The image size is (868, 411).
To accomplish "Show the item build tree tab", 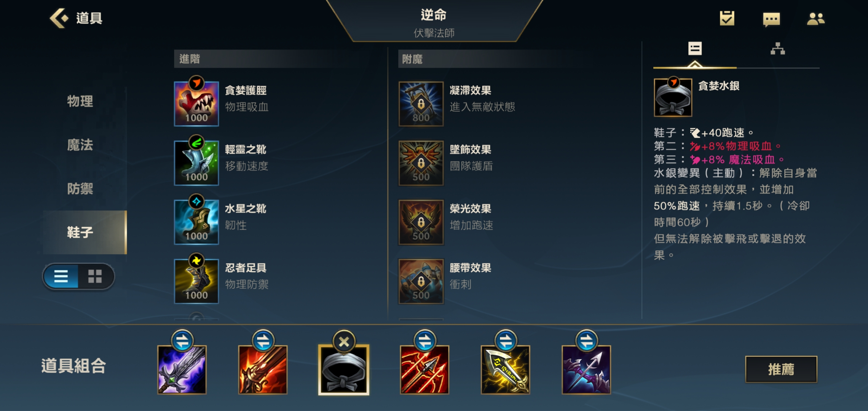I will point(778,49).
